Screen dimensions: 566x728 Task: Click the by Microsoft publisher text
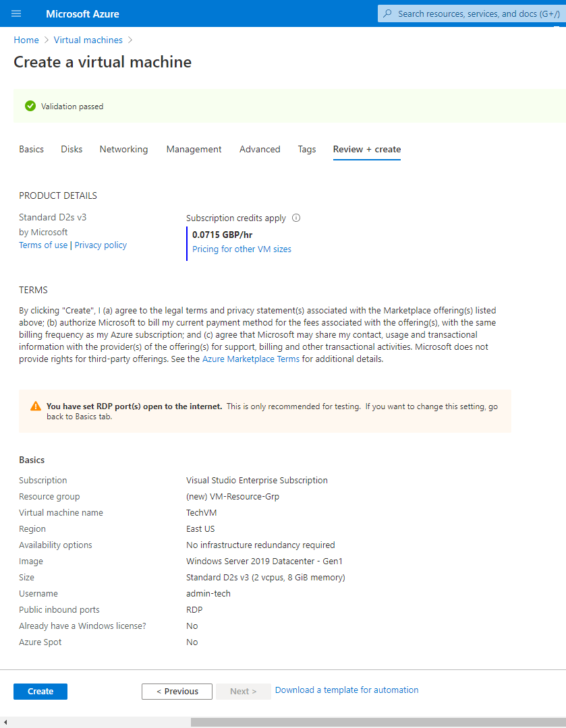pyautogui.click(x=43, y=232)
